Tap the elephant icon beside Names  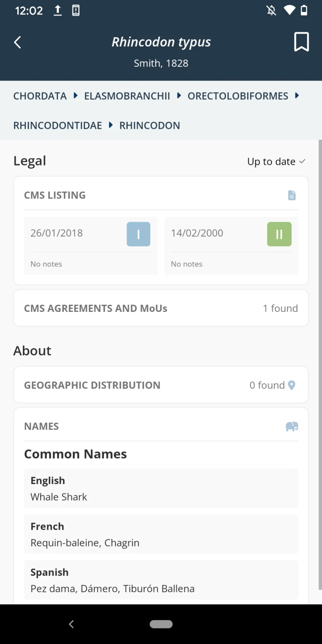[x=292, y=426]
